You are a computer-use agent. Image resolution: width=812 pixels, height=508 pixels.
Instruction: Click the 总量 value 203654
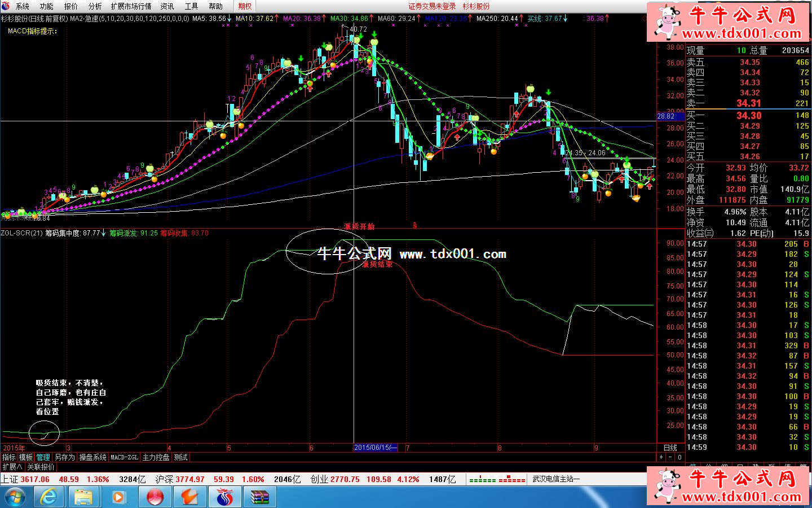(795, 50)
